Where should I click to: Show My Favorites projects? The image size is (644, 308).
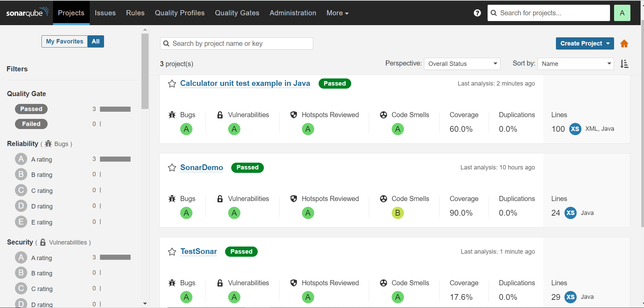click(65, 41)
